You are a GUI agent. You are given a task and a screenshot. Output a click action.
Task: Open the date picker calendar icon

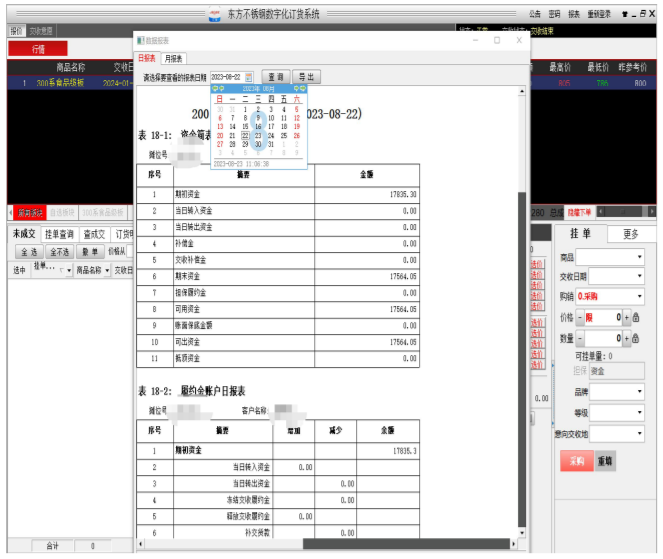pyautogui.click(x=249, y=77)
